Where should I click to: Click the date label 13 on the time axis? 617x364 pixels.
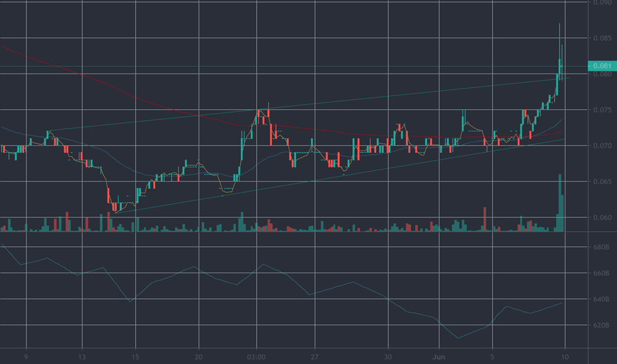pos(82,357)
